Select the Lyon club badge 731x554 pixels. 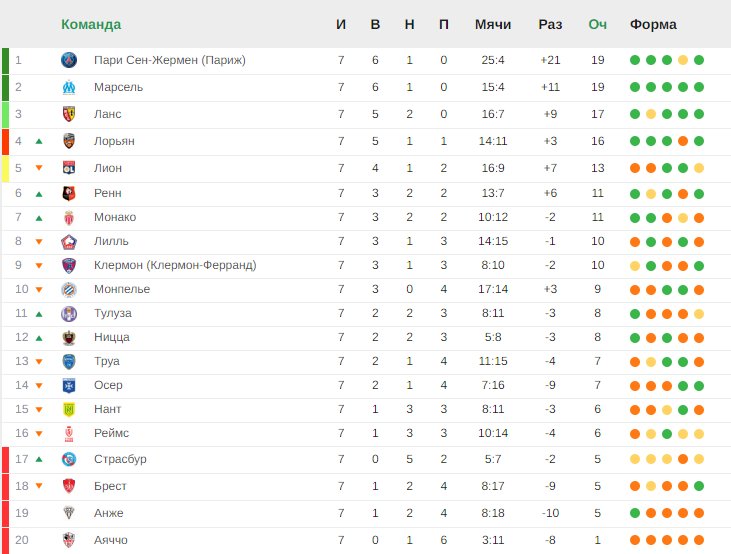[x=69, y=168]
